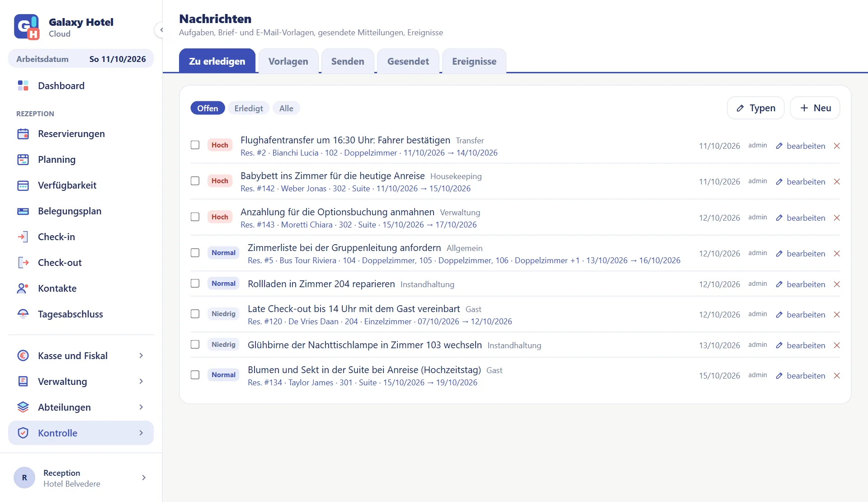The width and height of the screenshot is (868, 502).
Task: Open the Typen editor button
Action: pyautogui.click(x=755, y=108)
